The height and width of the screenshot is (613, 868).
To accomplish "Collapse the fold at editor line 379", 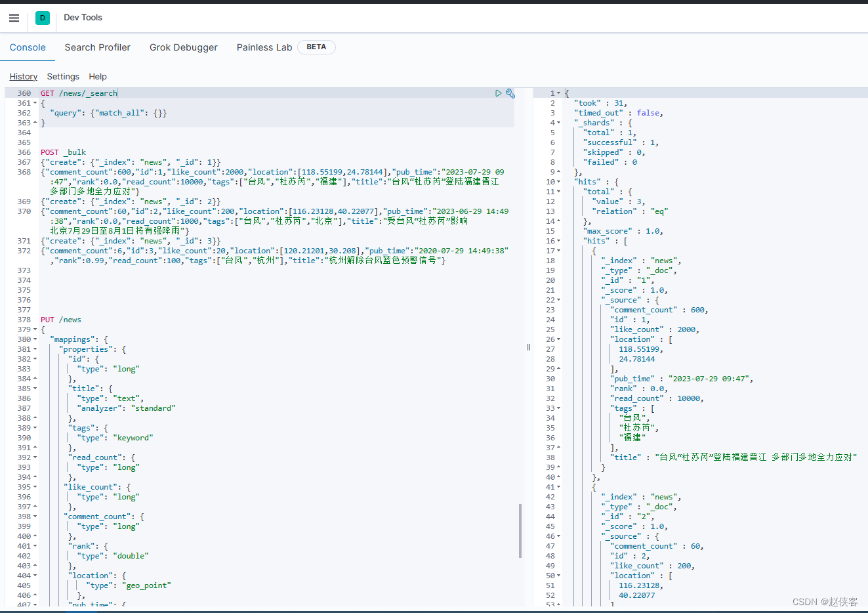I will pyautogui.click(x=35, y=329).
